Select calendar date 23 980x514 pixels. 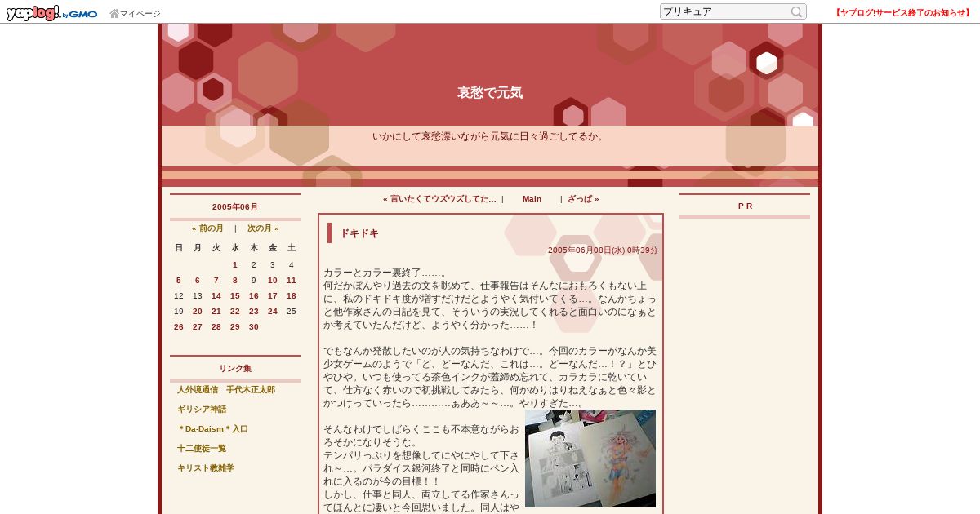[x=254, y=312]
